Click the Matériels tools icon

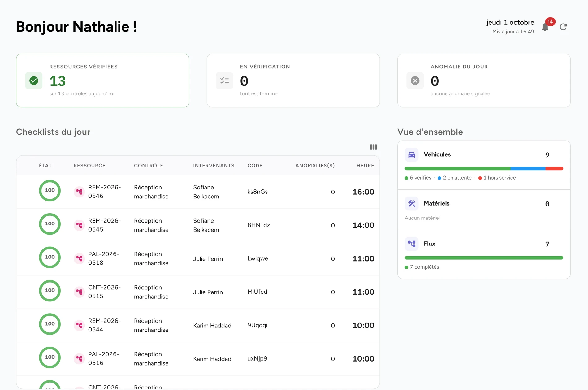click(412, 204)
